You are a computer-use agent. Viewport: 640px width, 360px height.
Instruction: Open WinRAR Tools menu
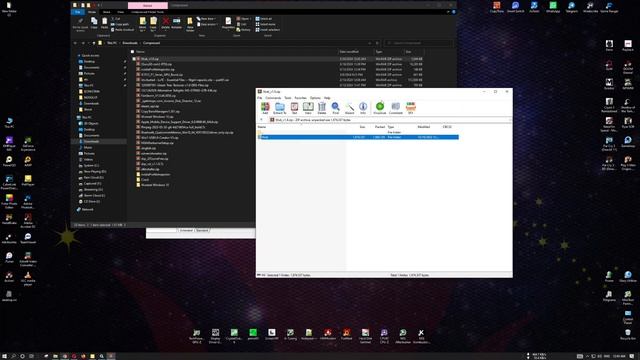288,98
